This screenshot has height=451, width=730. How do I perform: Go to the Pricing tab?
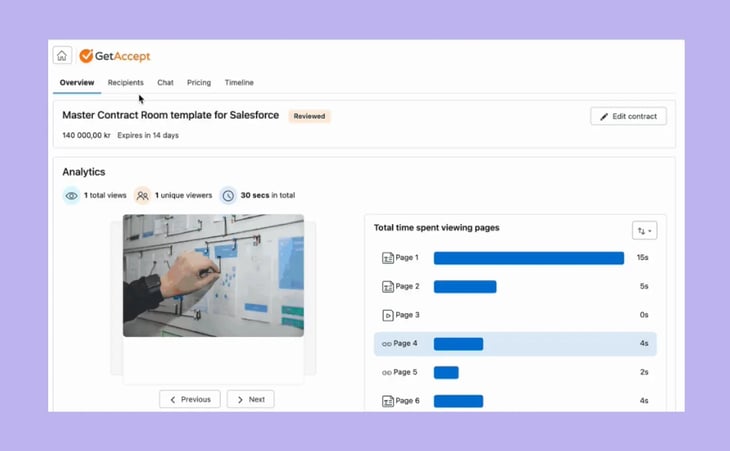(x=199, y=82)
